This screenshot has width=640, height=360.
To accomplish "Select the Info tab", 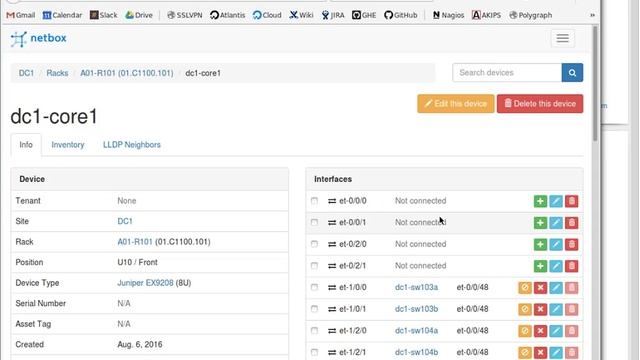I will click(x=26, y=145).
